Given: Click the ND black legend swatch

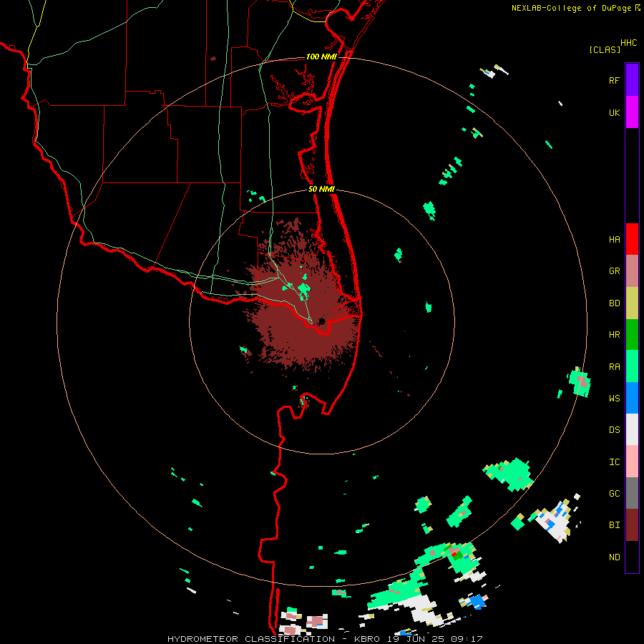Looking at the screenshot, I should pos(632,557).
